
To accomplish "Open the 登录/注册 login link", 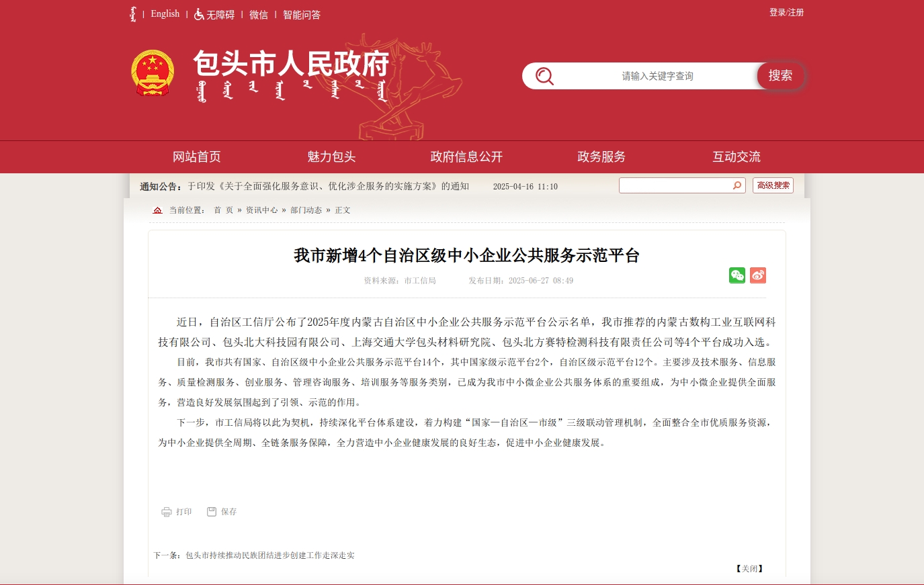I will tap(786, 13).
